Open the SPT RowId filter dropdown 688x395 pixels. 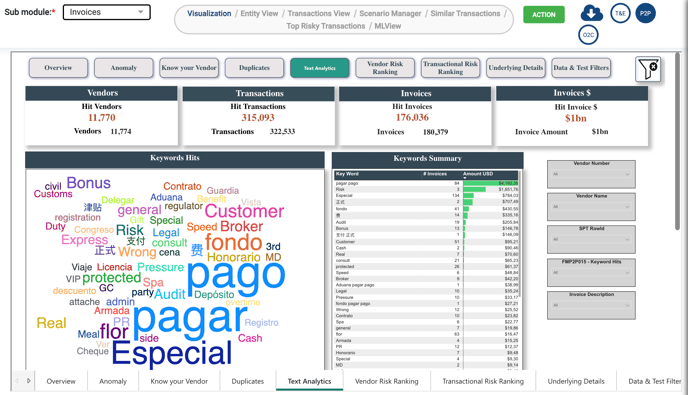pyautogui.click(x=591, y=240)
